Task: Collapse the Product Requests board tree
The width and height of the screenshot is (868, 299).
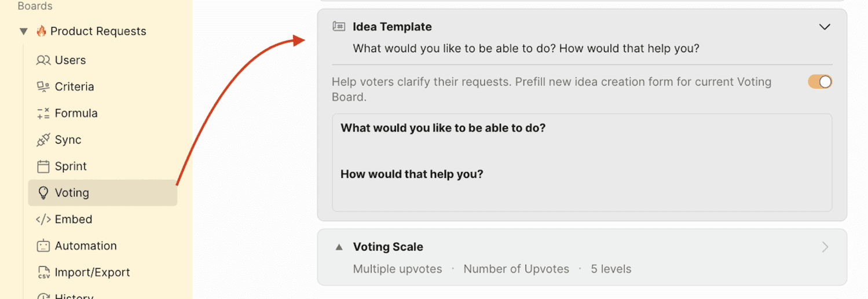Action: (x=24, y=31)
